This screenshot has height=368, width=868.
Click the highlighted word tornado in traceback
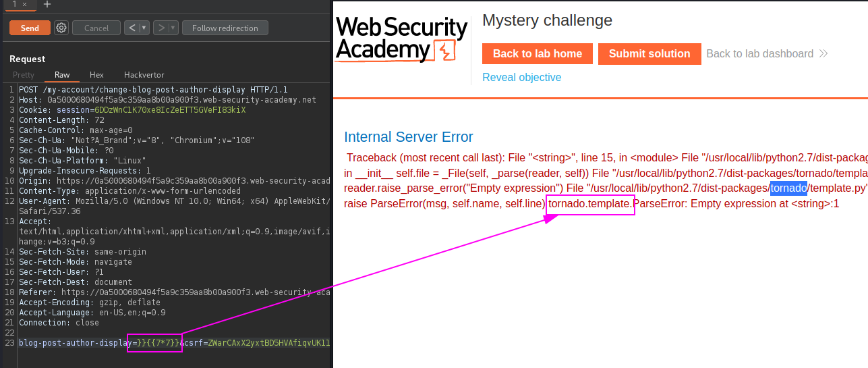pos(788,188)
